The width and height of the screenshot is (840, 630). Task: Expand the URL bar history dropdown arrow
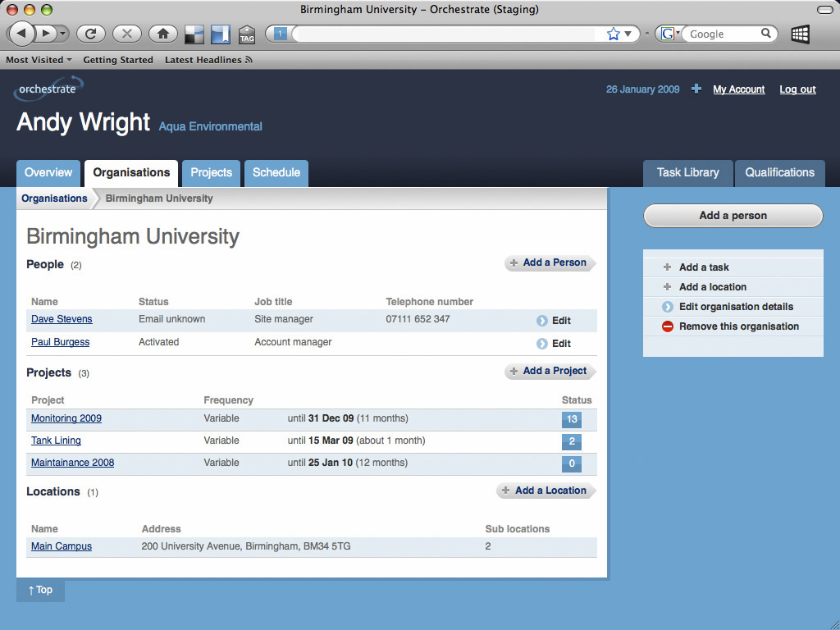point(628,34)
